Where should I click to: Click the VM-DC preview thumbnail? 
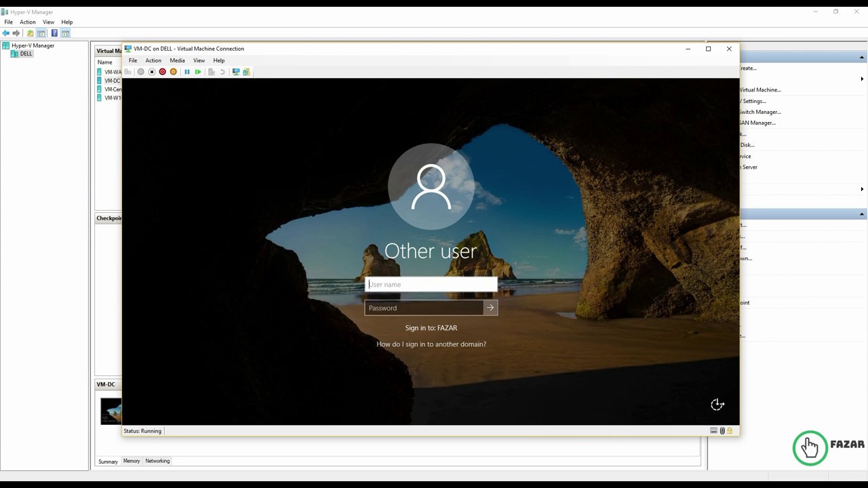pyautogui.click(x=111, y=411)
